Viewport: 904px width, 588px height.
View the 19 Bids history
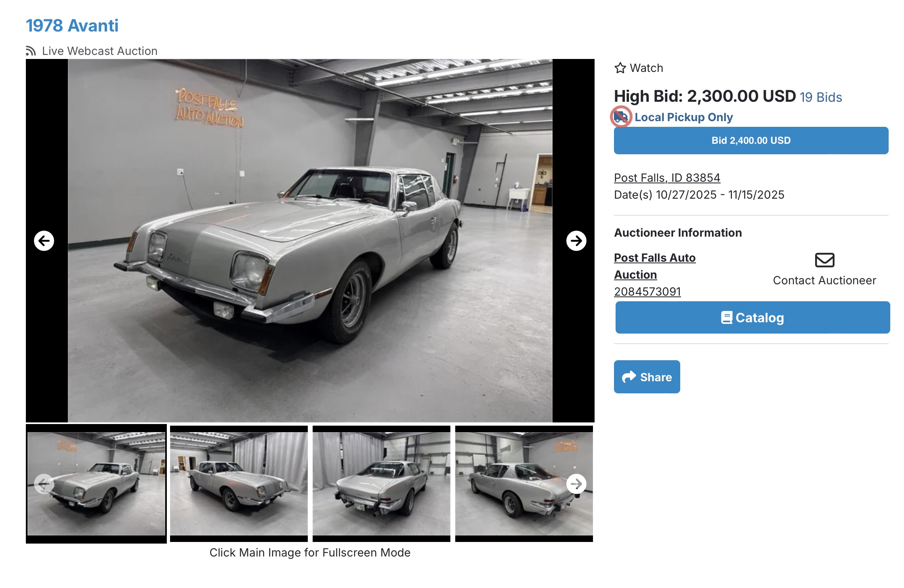coord(821,97)
